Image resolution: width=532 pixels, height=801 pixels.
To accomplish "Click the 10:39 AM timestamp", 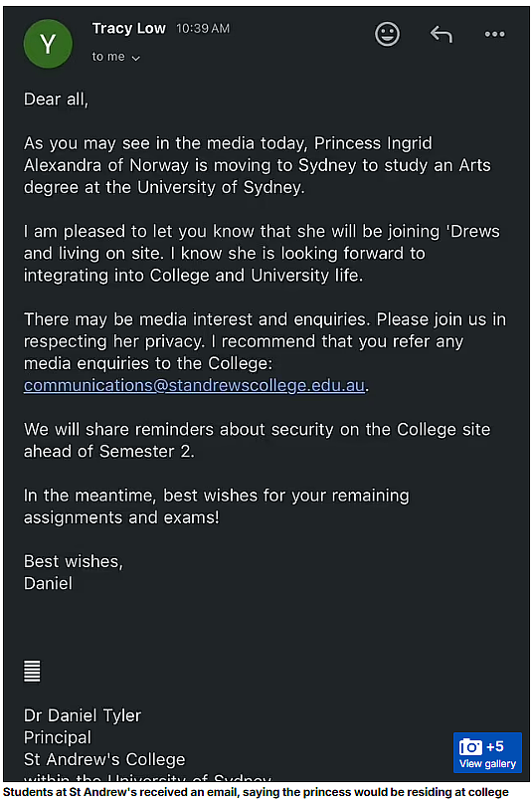I will [x=203, y=29].
